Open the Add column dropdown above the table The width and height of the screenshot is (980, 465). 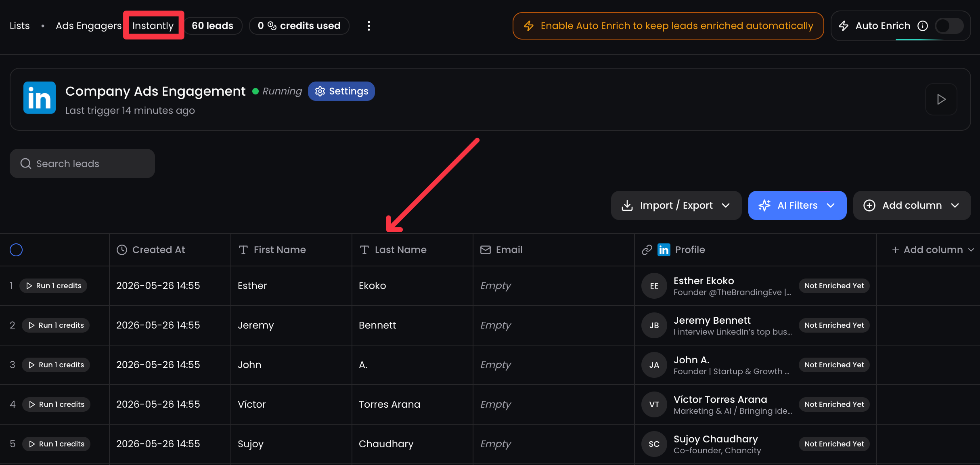tap(912, 205)
